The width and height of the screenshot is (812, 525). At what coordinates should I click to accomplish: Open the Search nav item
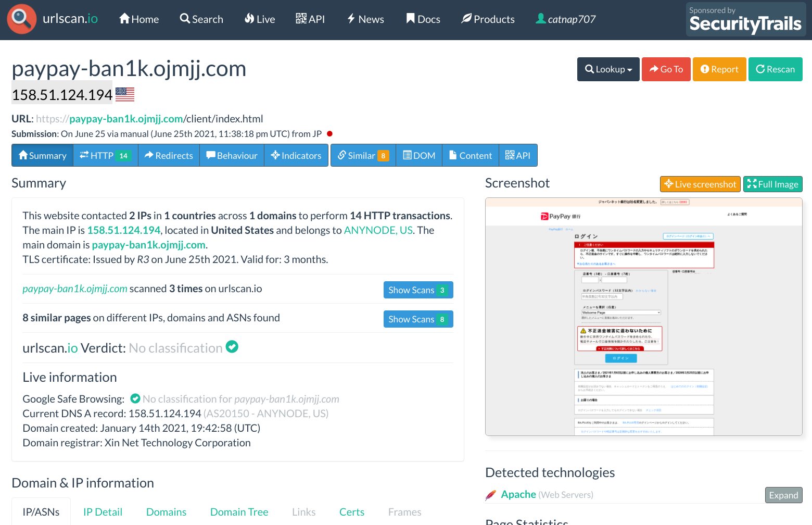coord(201,19)
